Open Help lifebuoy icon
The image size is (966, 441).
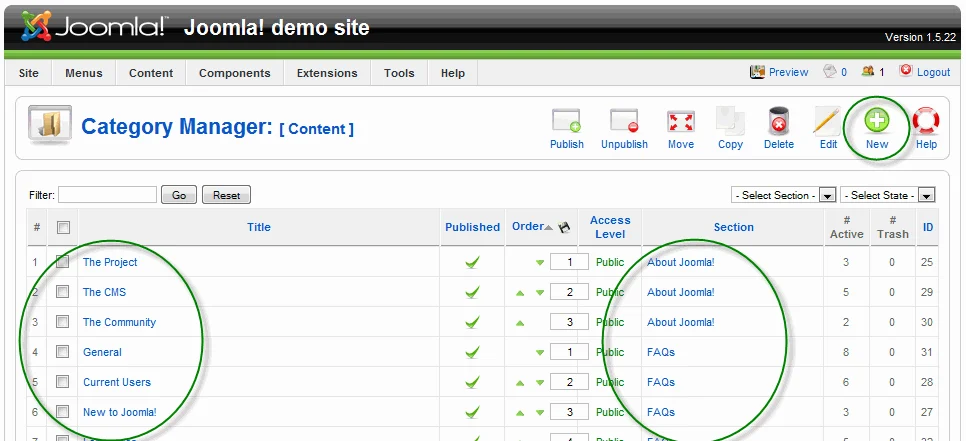[926, 121]
